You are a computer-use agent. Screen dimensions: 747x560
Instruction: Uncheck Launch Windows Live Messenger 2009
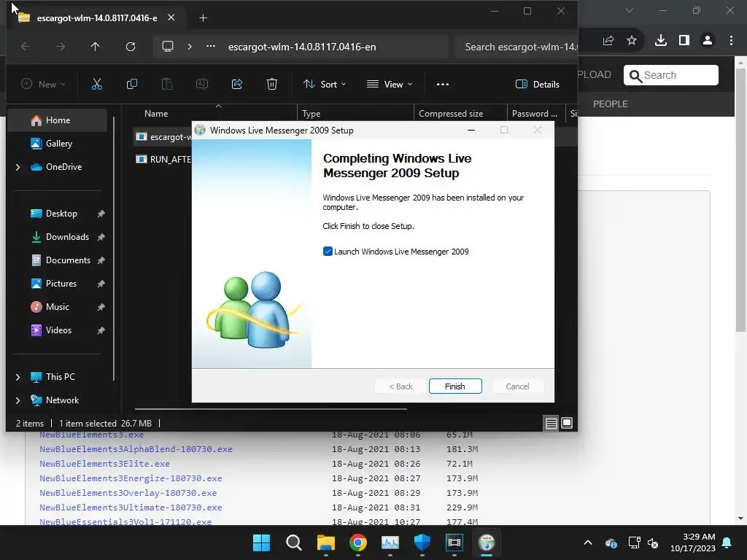[328, 252]
